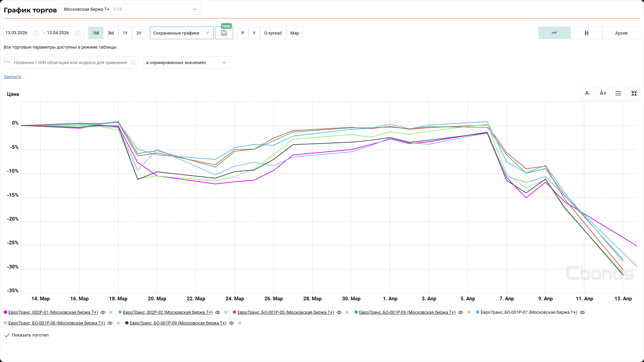Viewport: 644px width, 362px height.
Task: Open the в нормированных значениях dropdown
Action: point(186,63)
